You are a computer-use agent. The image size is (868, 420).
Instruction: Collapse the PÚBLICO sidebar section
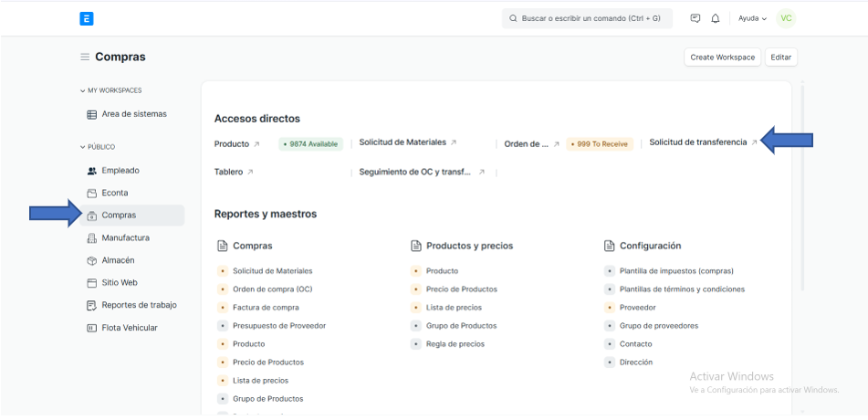coord(98,147)
